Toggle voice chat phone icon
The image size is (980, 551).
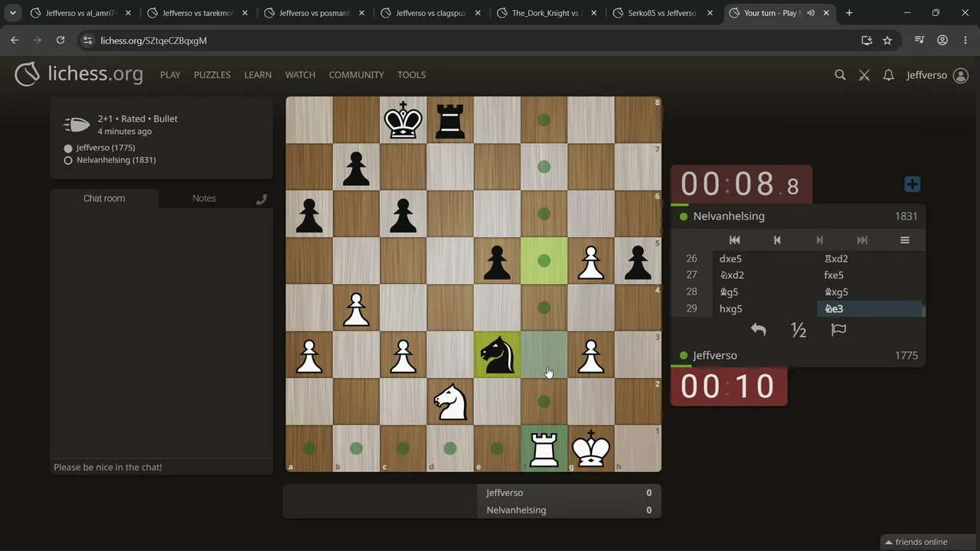coord(261,199)
